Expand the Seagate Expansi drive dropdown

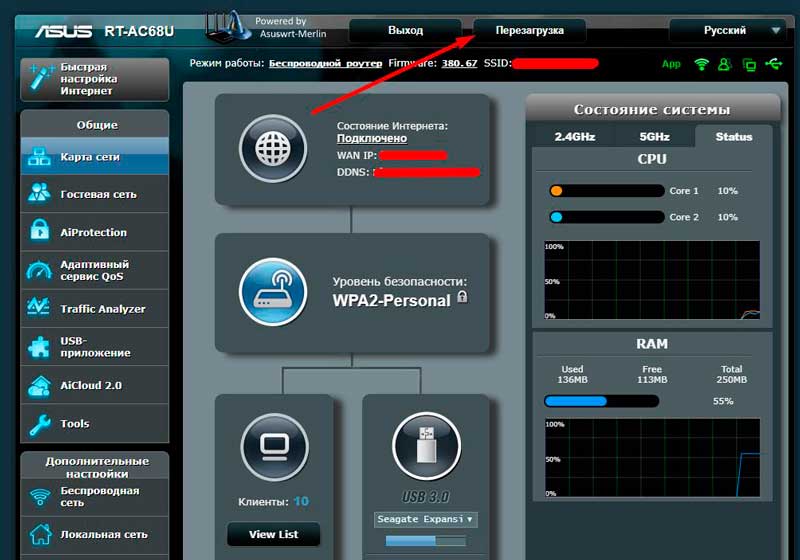tap(426, 519)
